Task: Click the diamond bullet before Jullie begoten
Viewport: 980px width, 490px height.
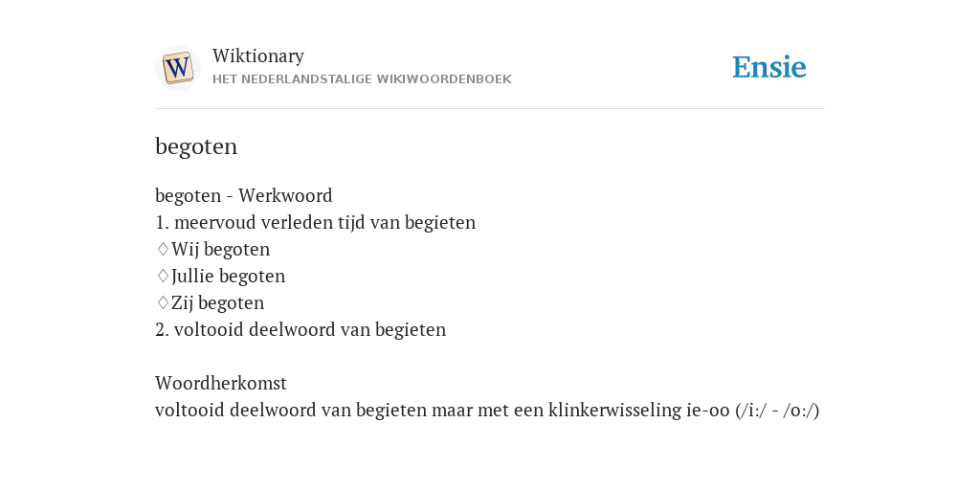Action: (x=163, y=276)
